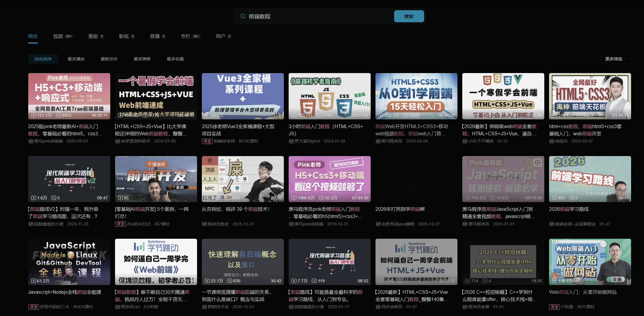
Task: Switch to the 视频 tab
Action: (58, 36)
